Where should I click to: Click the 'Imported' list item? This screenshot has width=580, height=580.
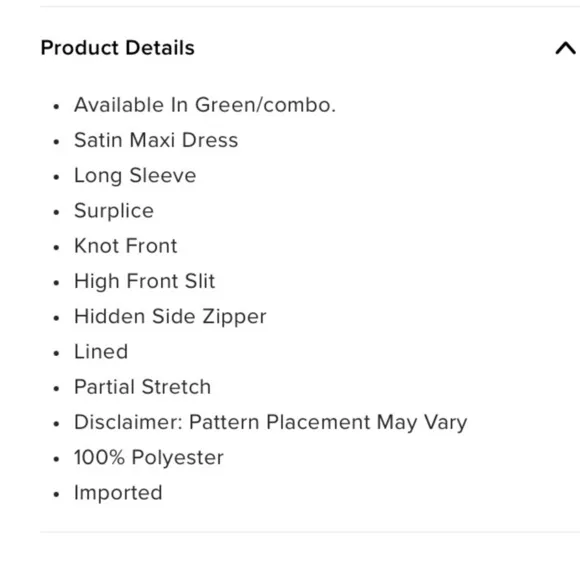tap(118, 493)
